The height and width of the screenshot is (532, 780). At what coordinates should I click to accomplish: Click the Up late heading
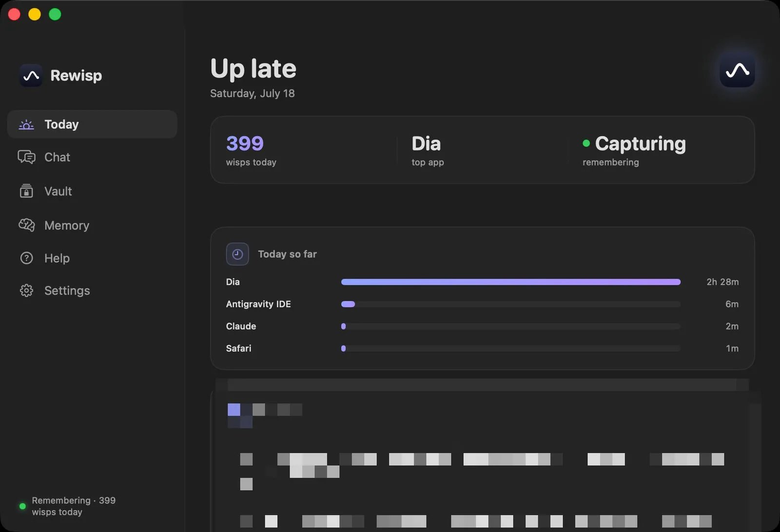253,68
